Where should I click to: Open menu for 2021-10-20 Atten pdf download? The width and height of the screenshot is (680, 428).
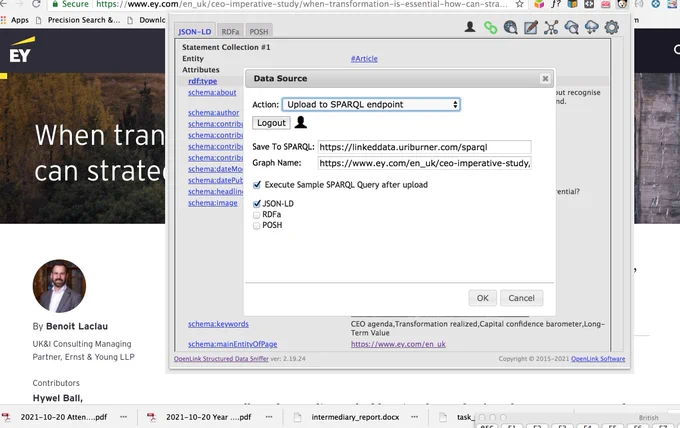(x=124, y=417)
